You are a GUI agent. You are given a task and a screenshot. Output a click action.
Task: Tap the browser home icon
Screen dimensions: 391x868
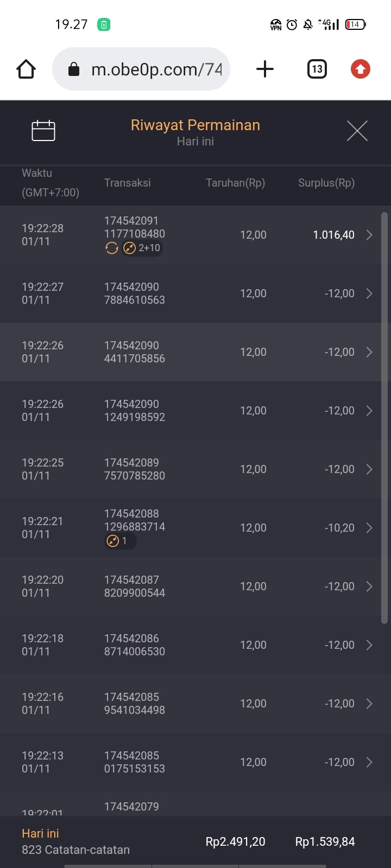click(x=26, y=69)
